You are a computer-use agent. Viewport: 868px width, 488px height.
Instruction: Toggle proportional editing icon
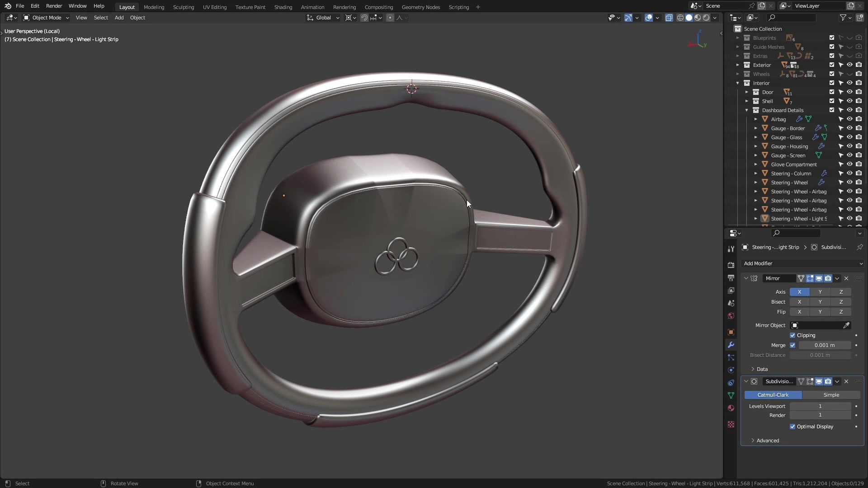390,18
